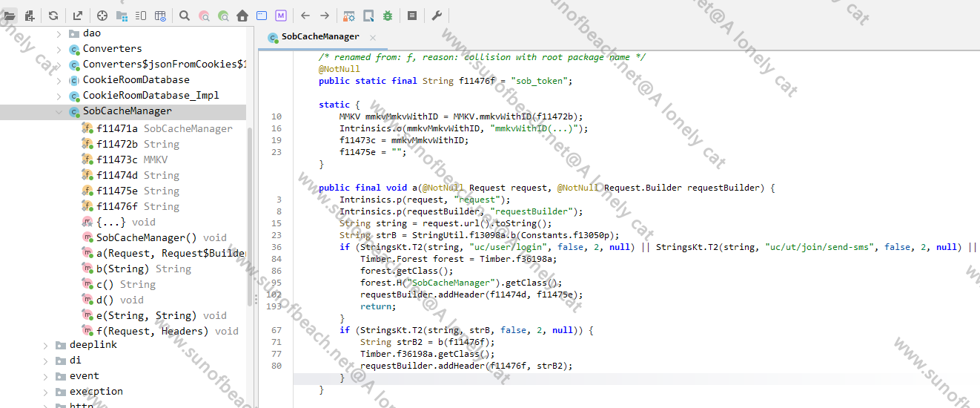This screenshot has width=980, height=408.
Task: Collapse the SobCacheManager class node
Action: [x=59, y=112]
